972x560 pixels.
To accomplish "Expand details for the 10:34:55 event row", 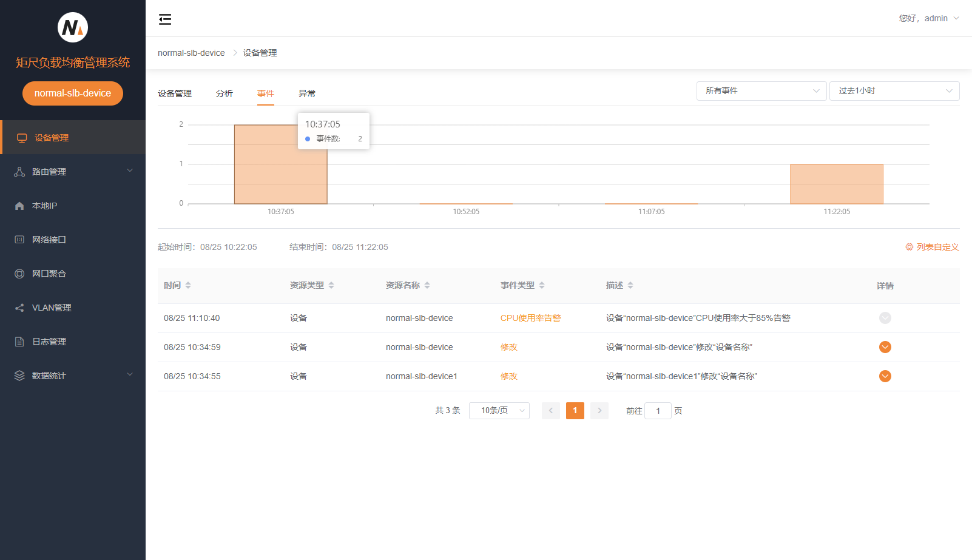I will [x=885, y=376].
